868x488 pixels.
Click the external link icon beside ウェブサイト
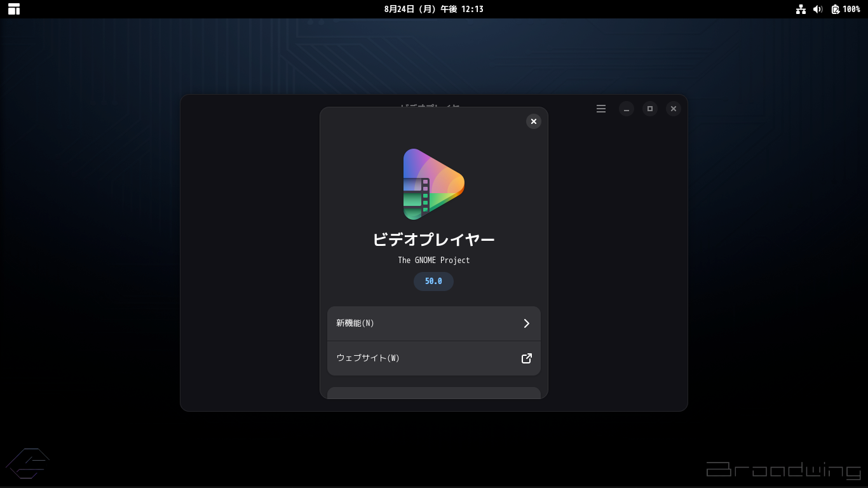(526, 358)
